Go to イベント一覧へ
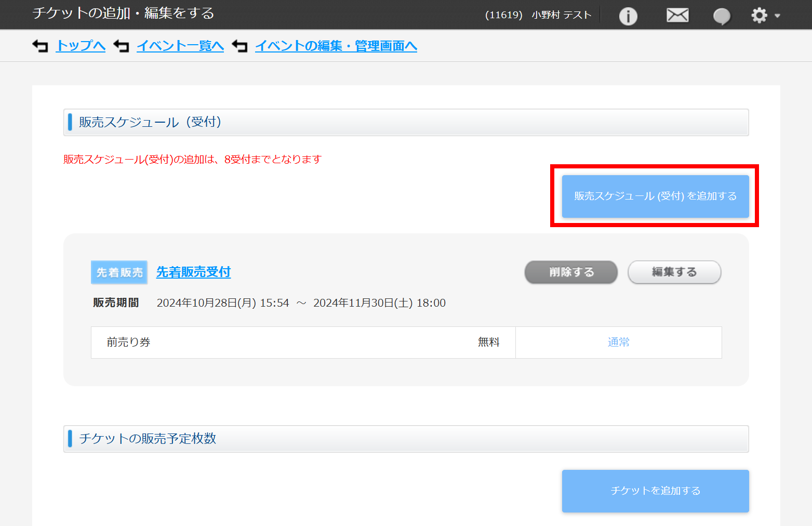The height and width of the screenshot is (526, 812). (x=180, y=46)
